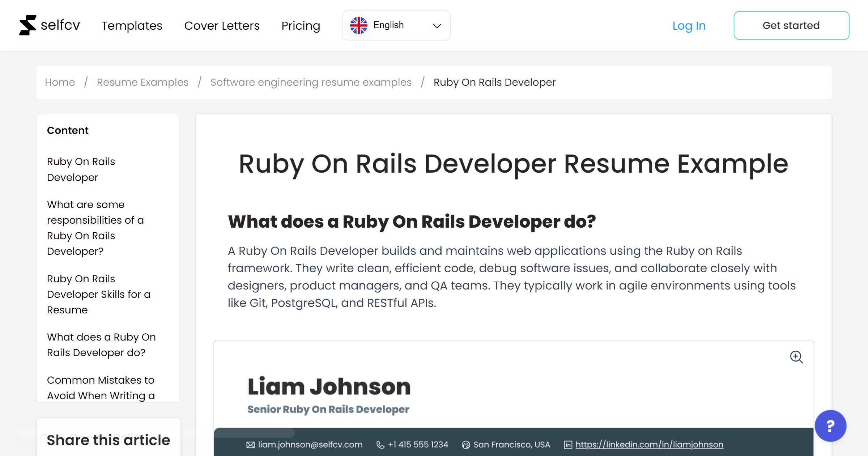868x456 pixels.
Task: Jump to 'What does a Ruby On Rails Developer do?' contents link
Action: (101, 345)
